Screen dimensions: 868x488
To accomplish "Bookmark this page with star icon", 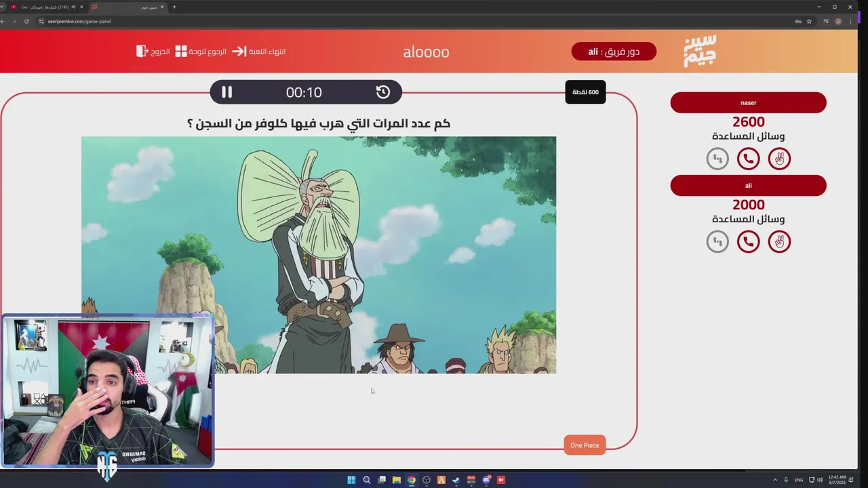I will coord(809,21).
